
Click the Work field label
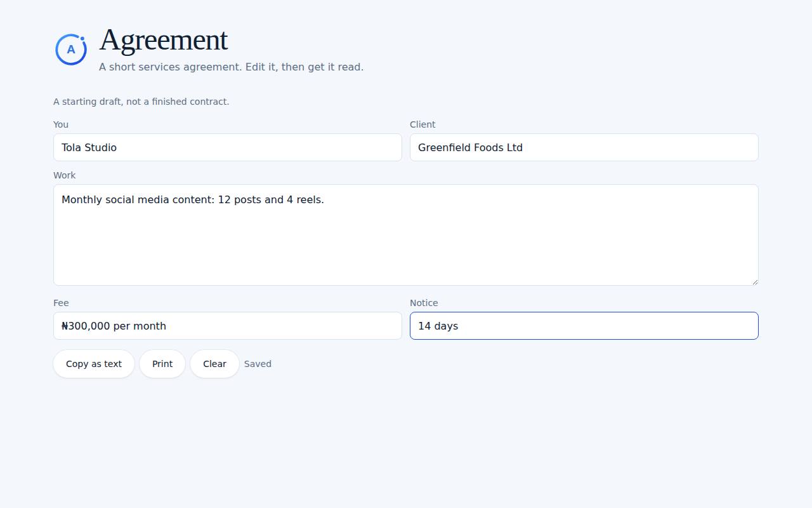64,175
